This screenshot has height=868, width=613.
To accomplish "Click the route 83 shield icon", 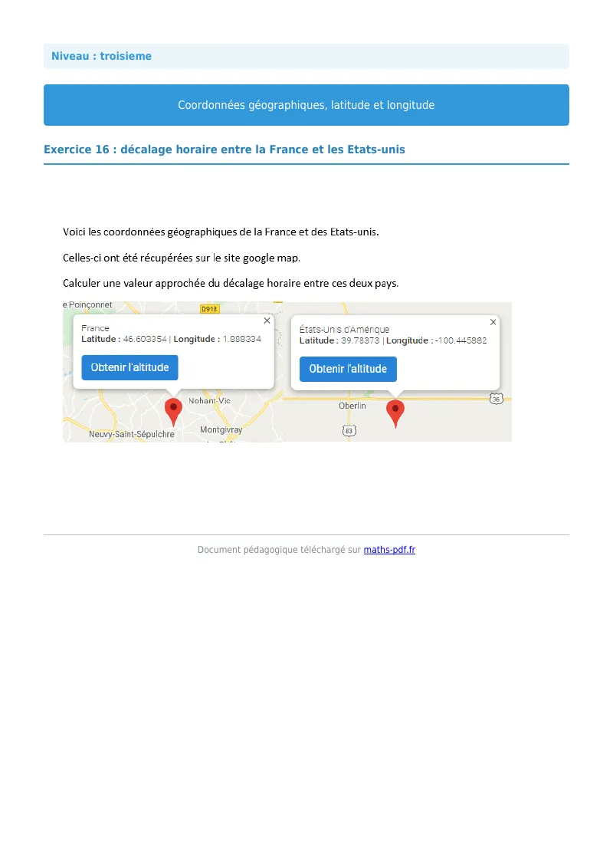I will [x=349, y=431].
